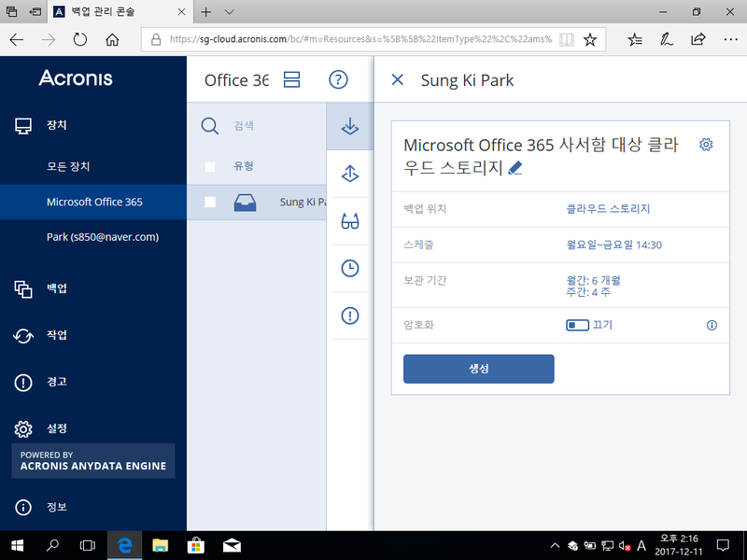Open backup plan gear options
Screen dimensions: 747x560
[706, 145]
